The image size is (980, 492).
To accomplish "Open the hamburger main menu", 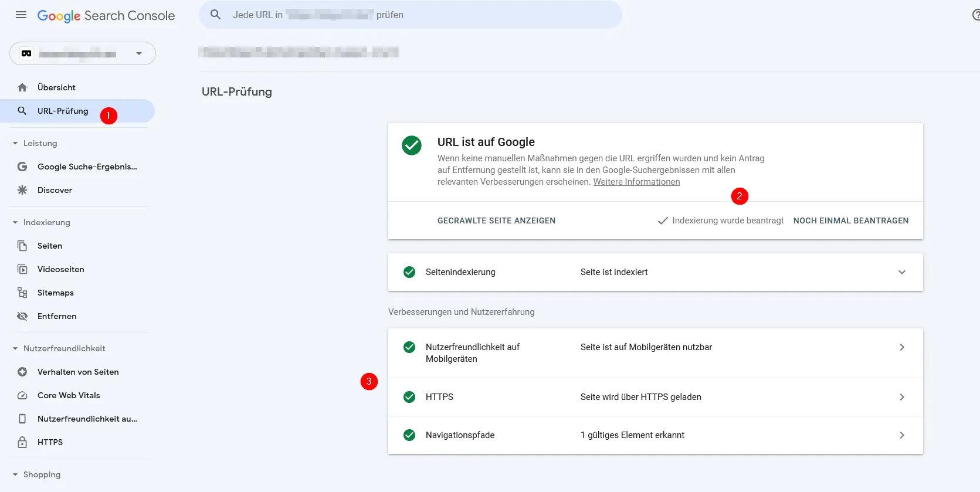I will pyautogui.click(x=21, y=15).
